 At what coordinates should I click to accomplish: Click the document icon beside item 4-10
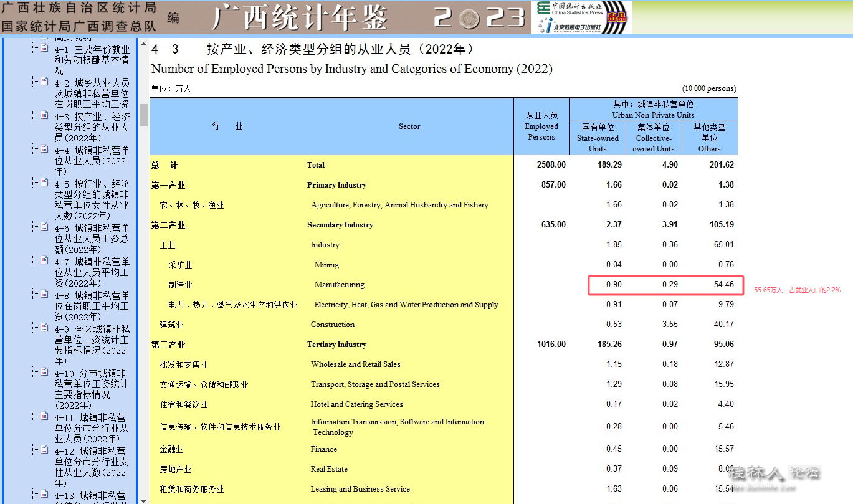[x=44, y=372]
